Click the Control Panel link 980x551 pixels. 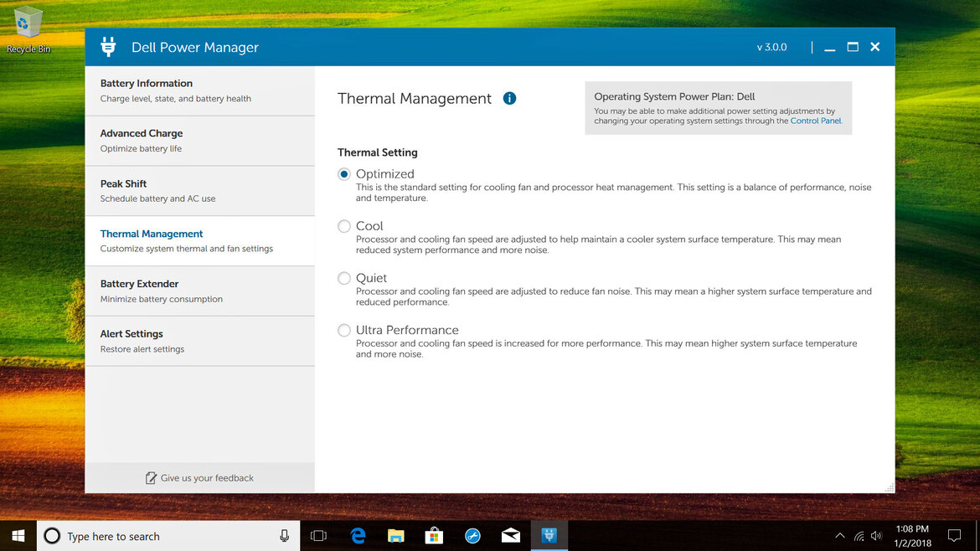click(x=816, y=121)
